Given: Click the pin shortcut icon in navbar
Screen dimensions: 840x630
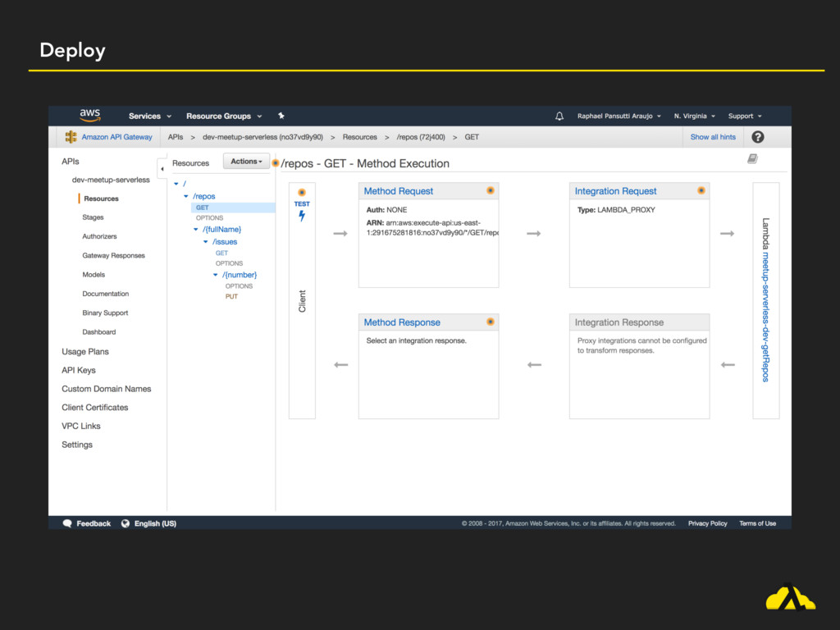Looking at the screenshot, I should point(281,116).
